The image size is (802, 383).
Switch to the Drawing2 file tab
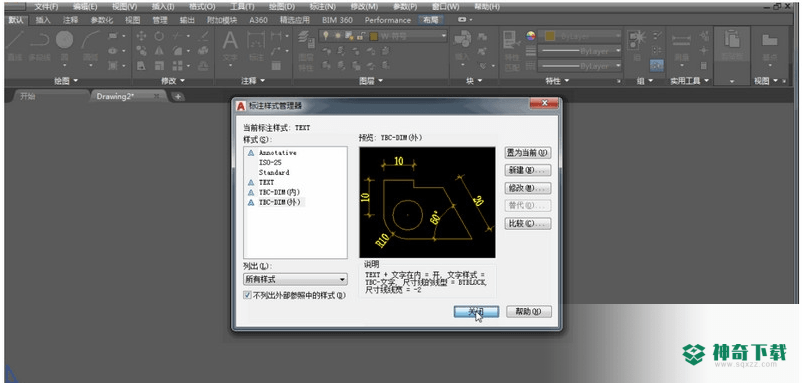point(128,96)
